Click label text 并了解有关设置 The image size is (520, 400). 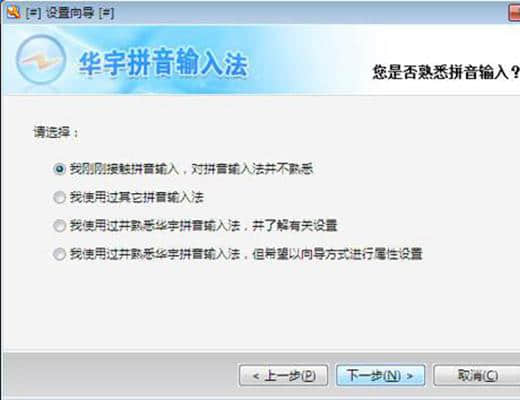(294, 226)
